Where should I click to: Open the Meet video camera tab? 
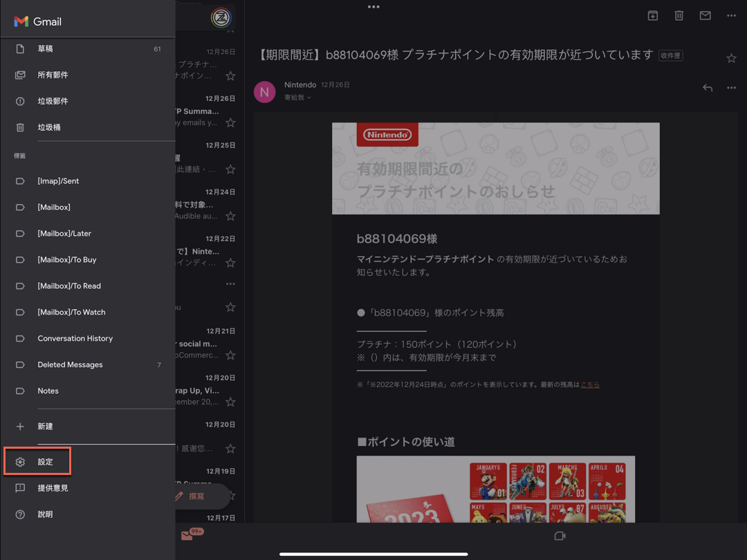coord(560,536)
